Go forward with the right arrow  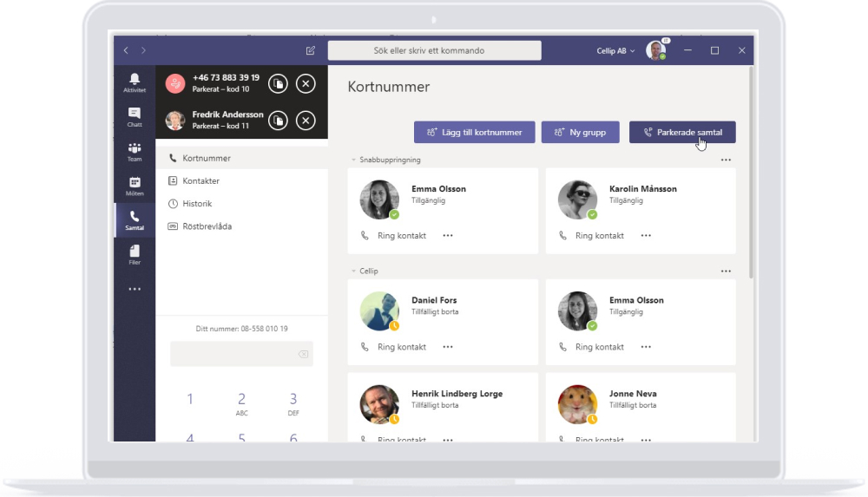pyautogui.click(x=143, y=50)
